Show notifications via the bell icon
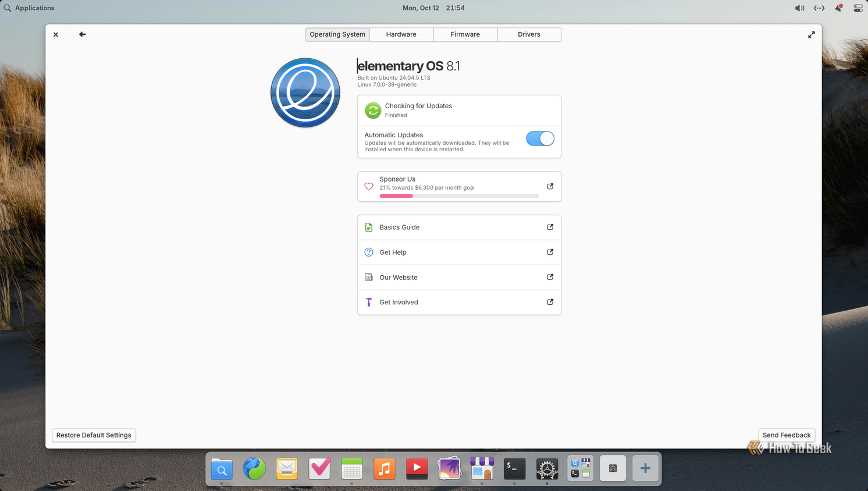Screen dimensions: 868x491 tap(838, 8)
